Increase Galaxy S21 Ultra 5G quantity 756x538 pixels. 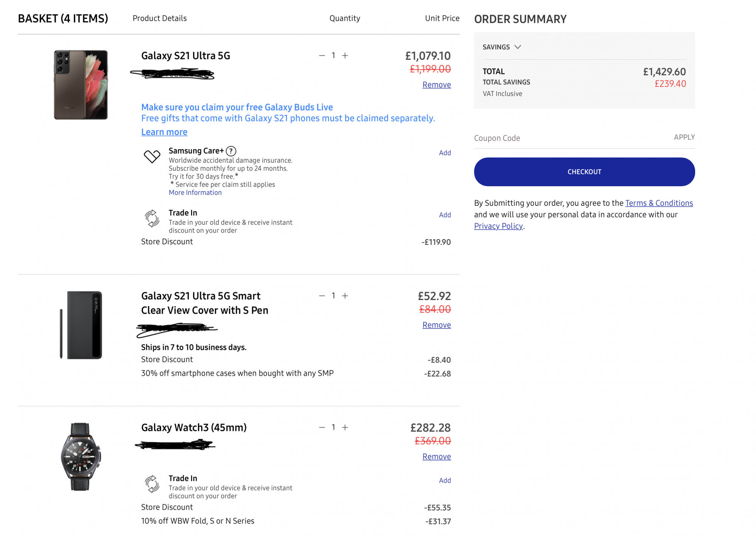coord(345,56)
